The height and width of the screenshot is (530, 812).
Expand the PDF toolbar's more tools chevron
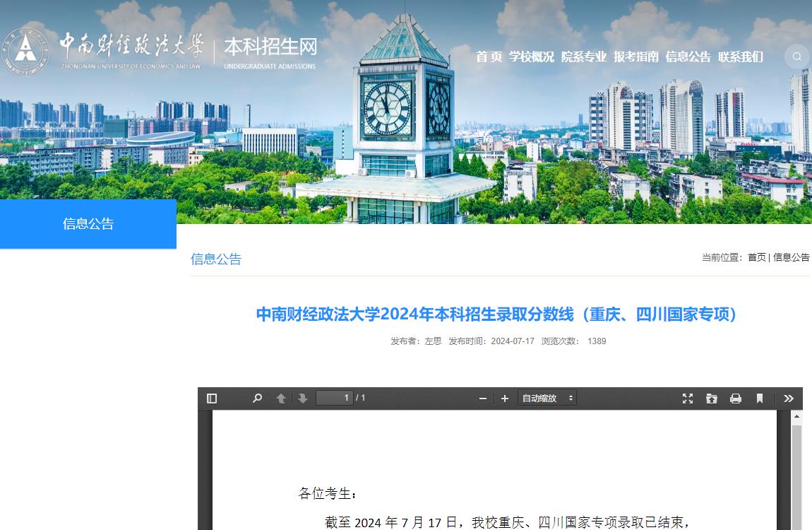click(789, 399)
